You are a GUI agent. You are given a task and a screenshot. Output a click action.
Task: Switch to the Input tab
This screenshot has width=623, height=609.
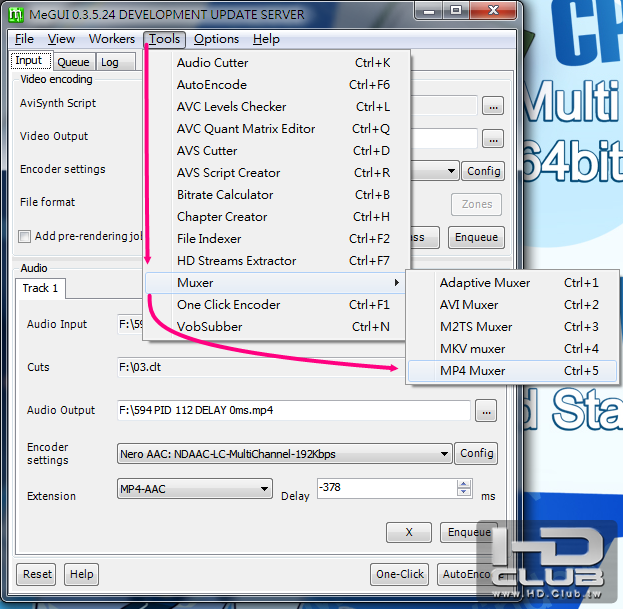[x=30, y=61]
